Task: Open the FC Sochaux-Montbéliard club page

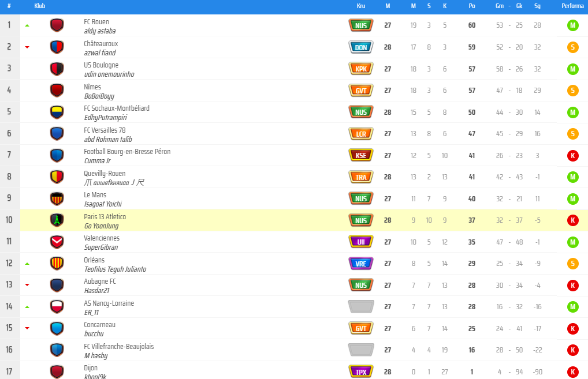Action: pyautogui.click(x=117, y=108)
